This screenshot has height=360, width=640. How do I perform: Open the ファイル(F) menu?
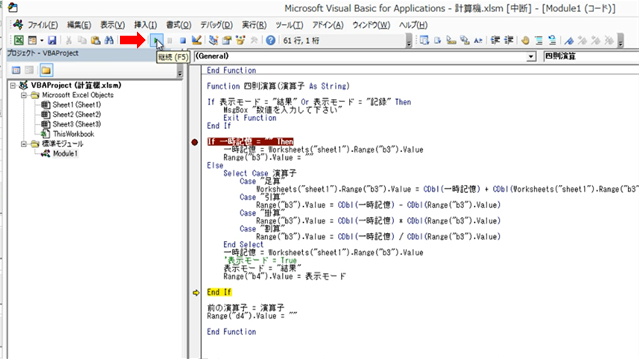coord(42,25)
